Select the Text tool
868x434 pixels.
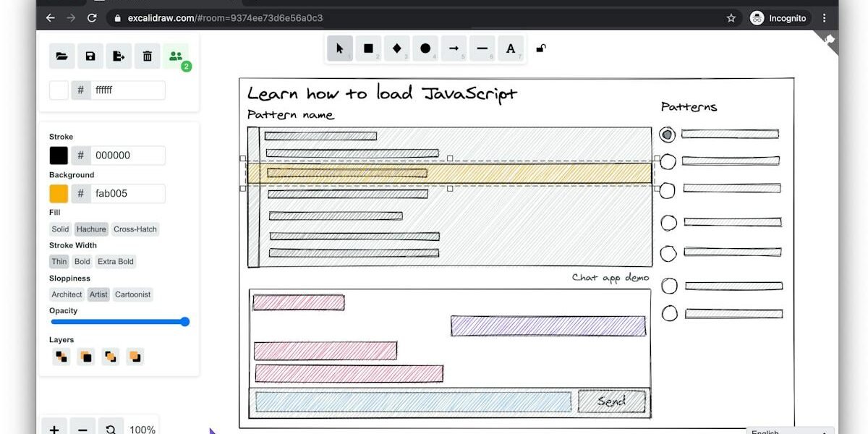point(511,49)
